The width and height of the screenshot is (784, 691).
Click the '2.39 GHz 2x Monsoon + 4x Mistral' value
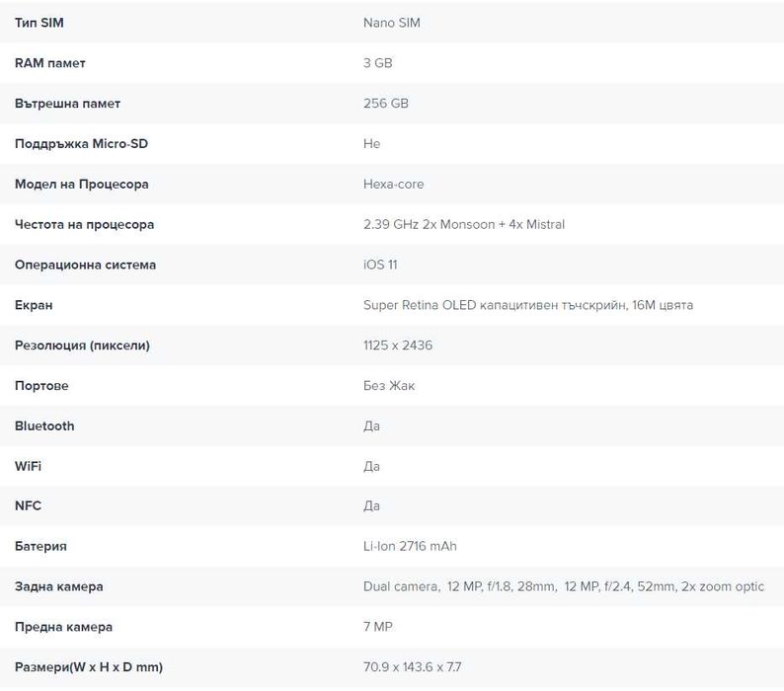coord(464,225)
